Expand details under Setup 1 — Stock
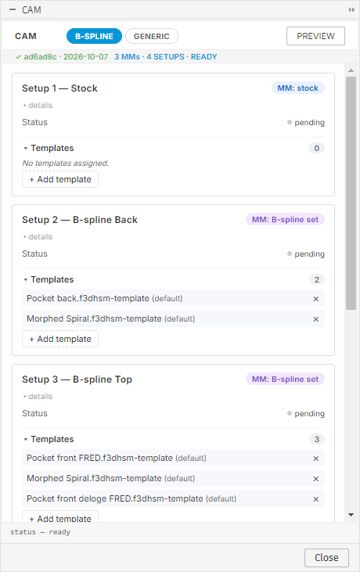 pos(38,105)
